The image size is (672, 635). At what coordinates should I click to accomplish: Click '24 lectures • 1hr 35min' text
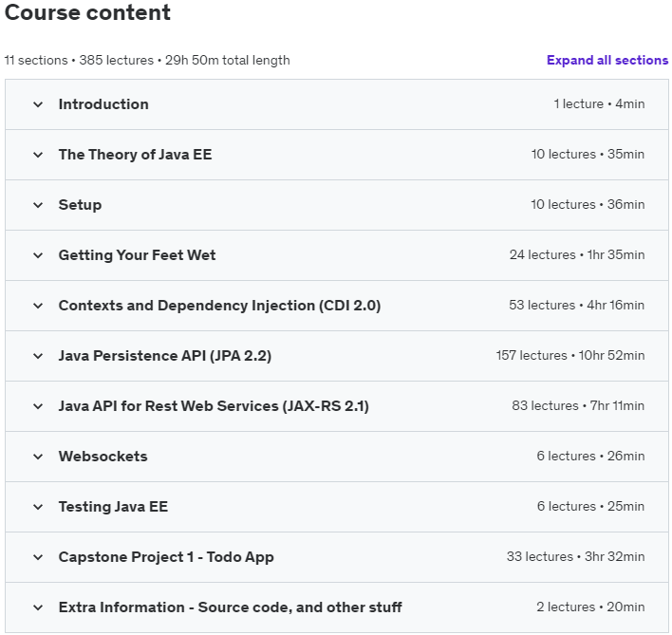(577, 254)
